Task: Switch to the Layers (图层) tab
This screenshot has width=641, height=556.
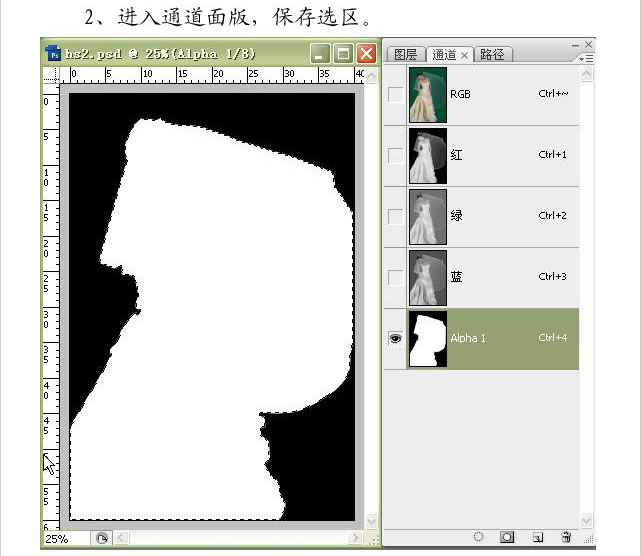Action: 405,54
